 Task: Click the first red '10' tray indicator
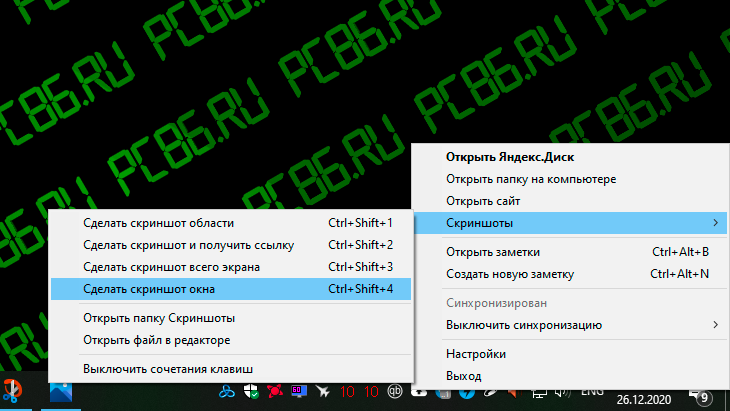(347, 392)
